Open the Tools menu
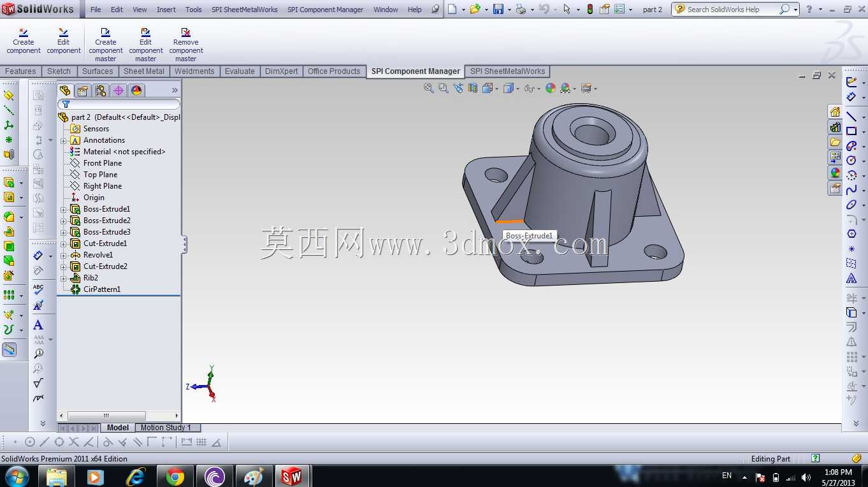868x487 pixels. [x=194, y=10]
